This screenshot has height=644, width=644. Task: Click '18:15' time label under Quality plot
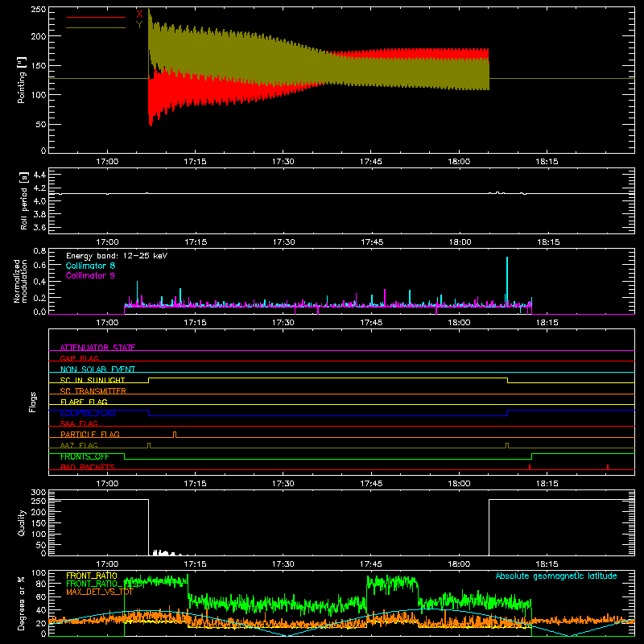point(547,564)
